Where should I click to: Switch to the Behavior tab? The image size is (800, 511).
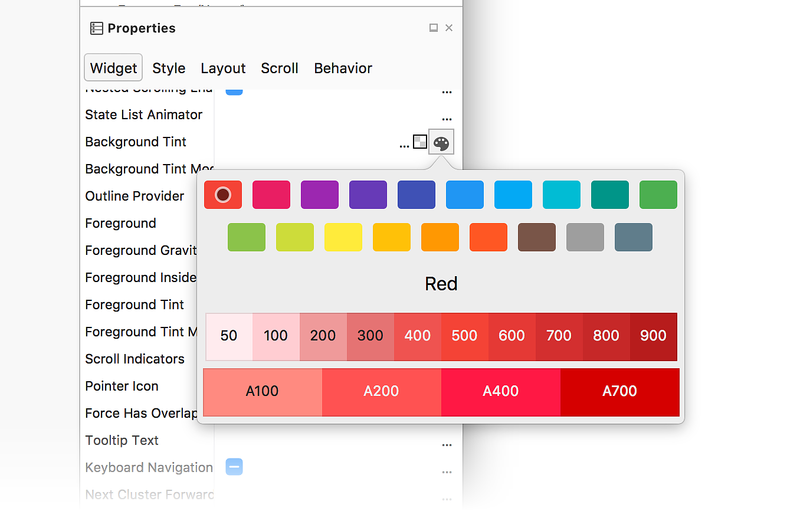pos(343,68)
